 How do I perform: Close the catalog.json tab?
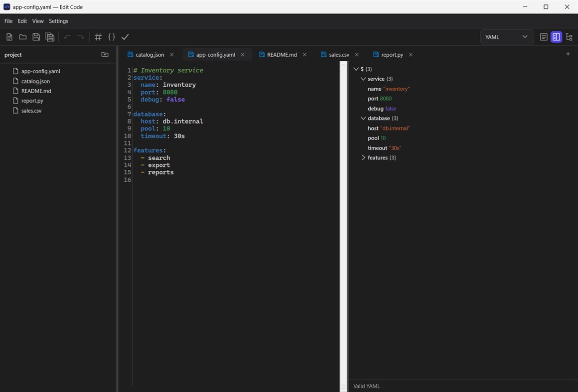(x=172, y=54)
